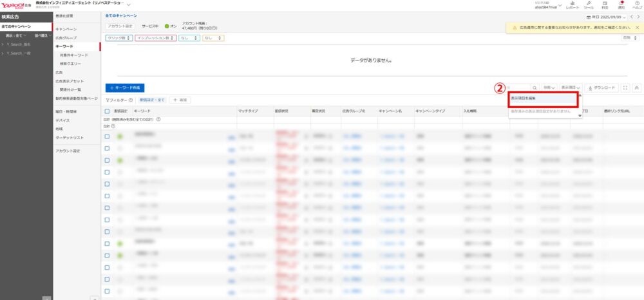Check the second keyword row checkbox
Screen dimensions: 644x300
pos(108,147)
